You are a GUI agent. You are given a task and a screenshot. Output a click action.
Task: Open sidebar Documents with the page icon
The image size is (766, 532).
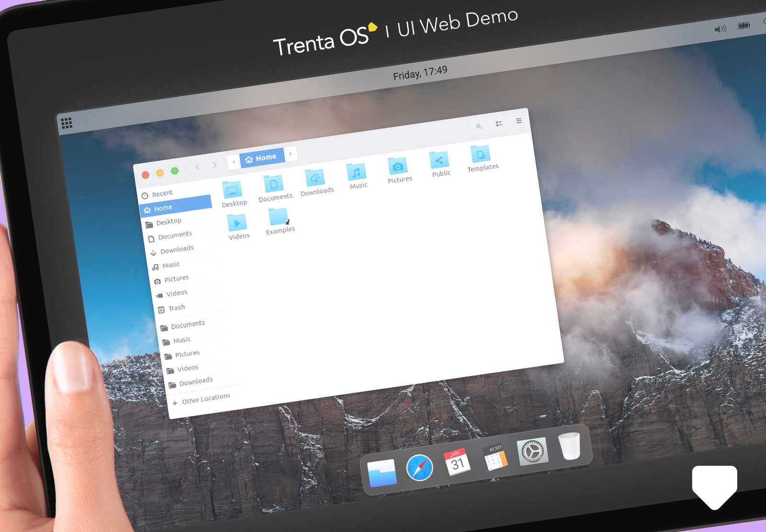pyautogui.click(x=170, y=236)
